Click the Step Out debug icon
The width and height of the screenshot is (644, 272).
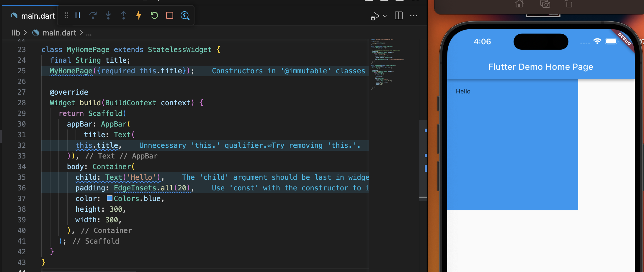coord(124,15)
